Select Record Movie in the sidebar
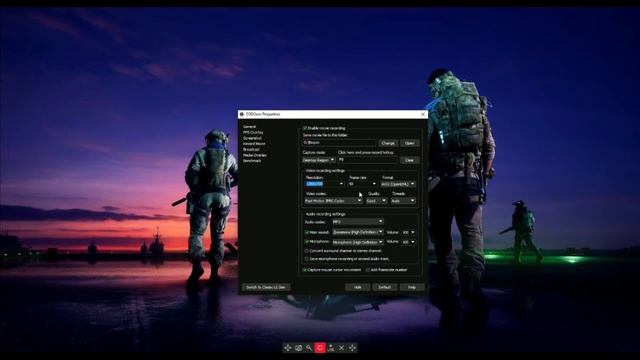The width and height of the screenshot is (640, 360). pos(254,144)
